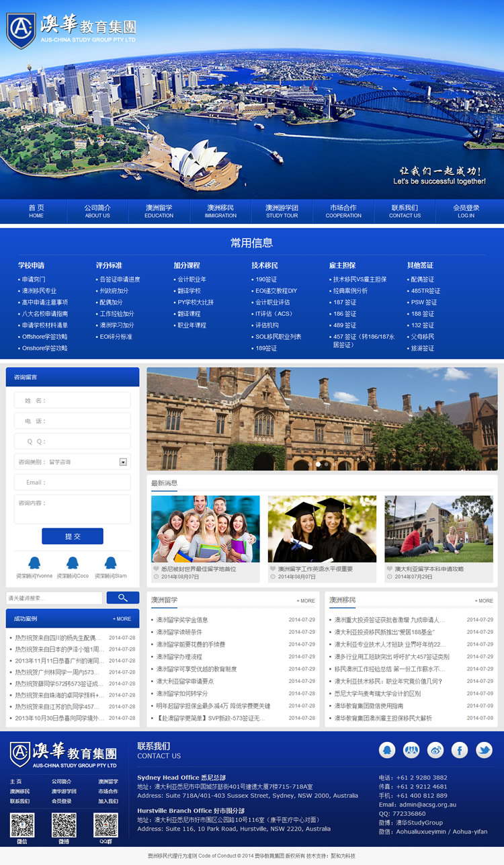Click the 姓名 name input field
This screenshot has width=504, height=865.
pyautogui.click(x=73, y=401)
